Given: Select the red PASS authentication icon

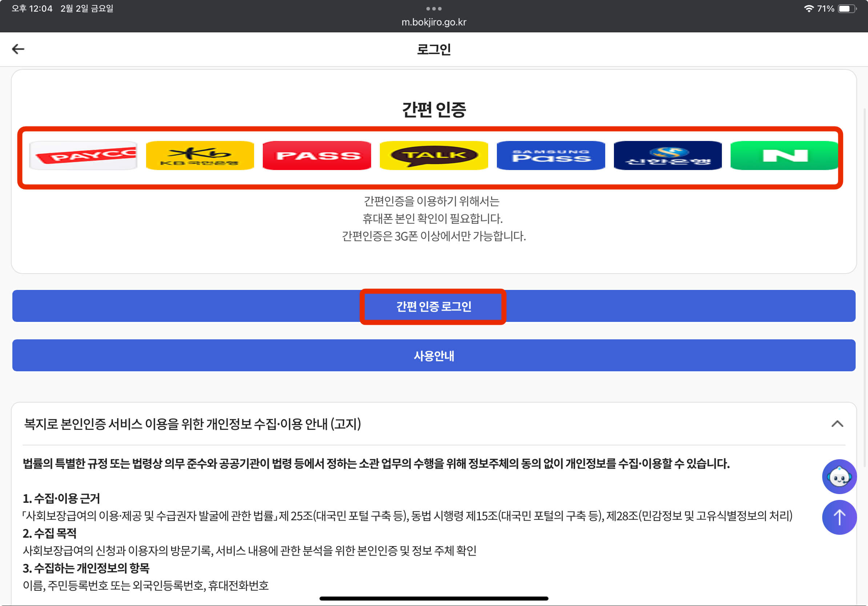Looking at the screenshot, I should [317, 155].
